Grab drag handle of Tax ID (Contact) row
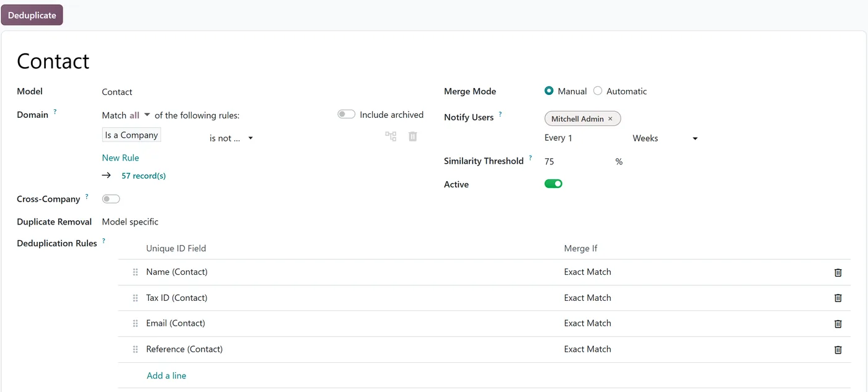Screen dimensions: 868x392 tap(135, 298)
